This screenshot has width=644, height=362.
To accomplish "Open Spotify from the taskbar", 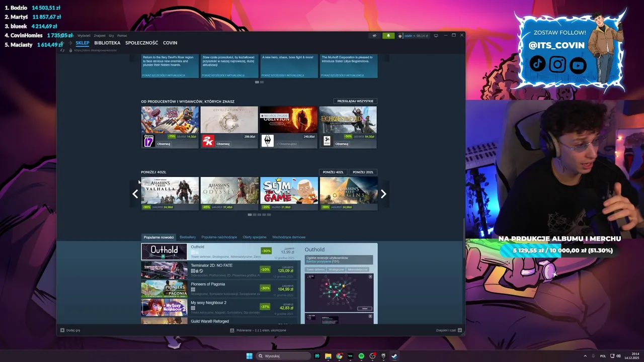I will coord(361,356).
